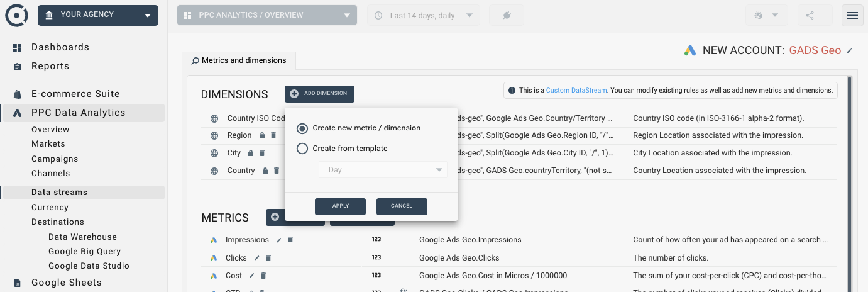Delete the Country dimension
The image size is (868, 292).
[277, 171]
